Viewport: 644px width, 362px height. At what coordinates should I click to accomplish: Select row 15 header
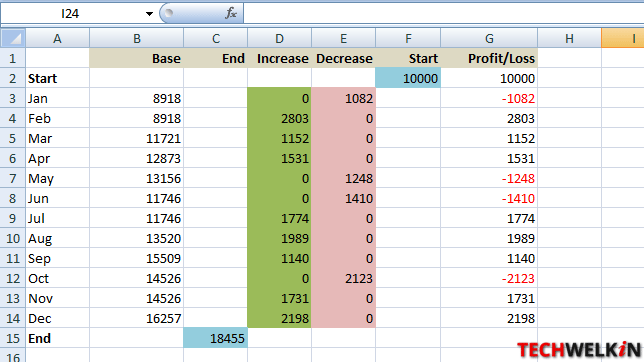13,338
